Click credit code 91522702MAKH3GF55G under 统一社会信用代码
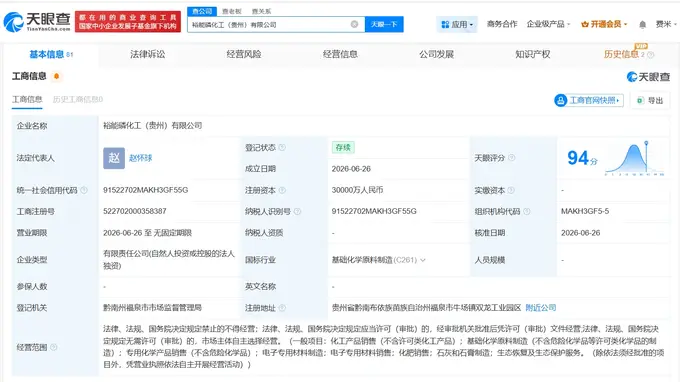Screen dimensions: 680x382 pos(146,190)
